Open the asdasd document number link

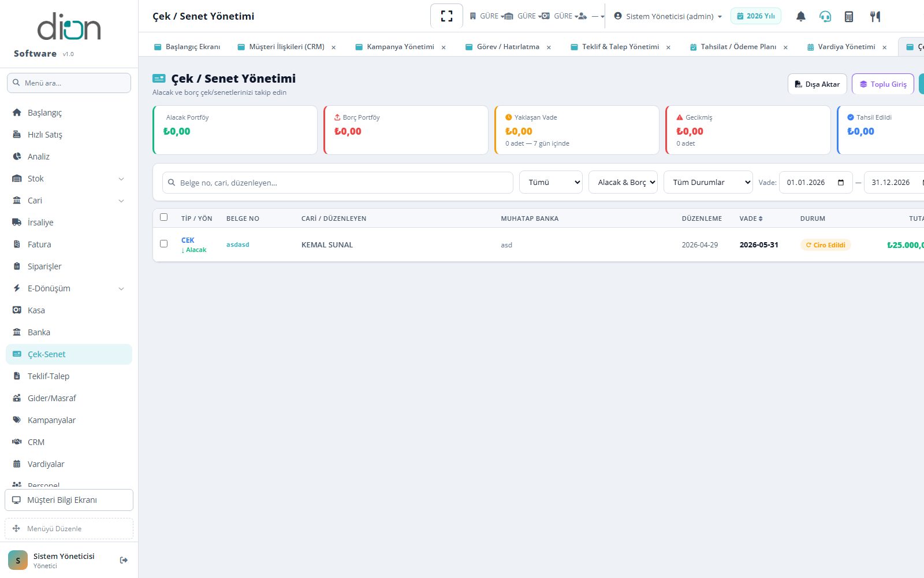click(238, 244)
